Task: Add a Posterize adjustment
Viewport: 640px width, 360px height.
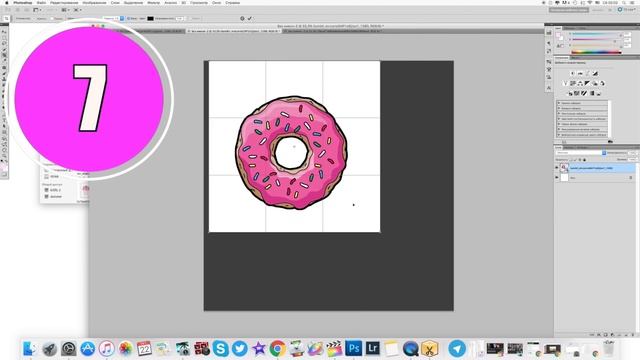Action: [x=577, y=93]
